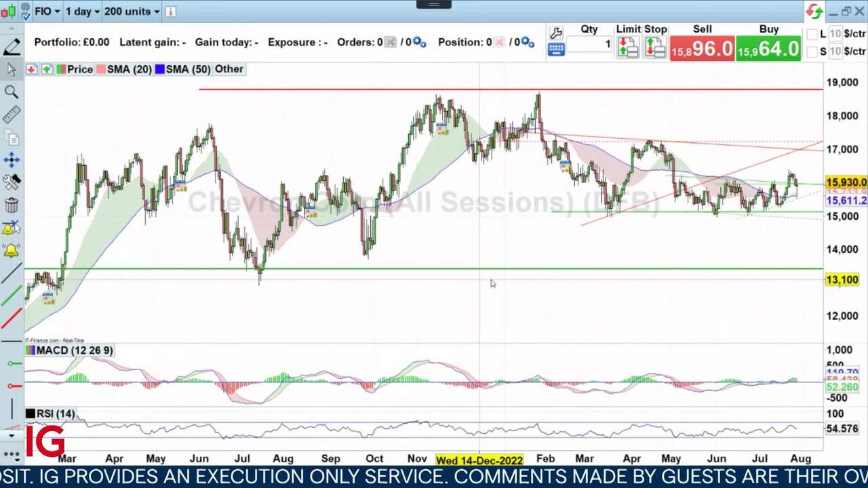Open the wrench and hammer settings tool

(12, 182)
